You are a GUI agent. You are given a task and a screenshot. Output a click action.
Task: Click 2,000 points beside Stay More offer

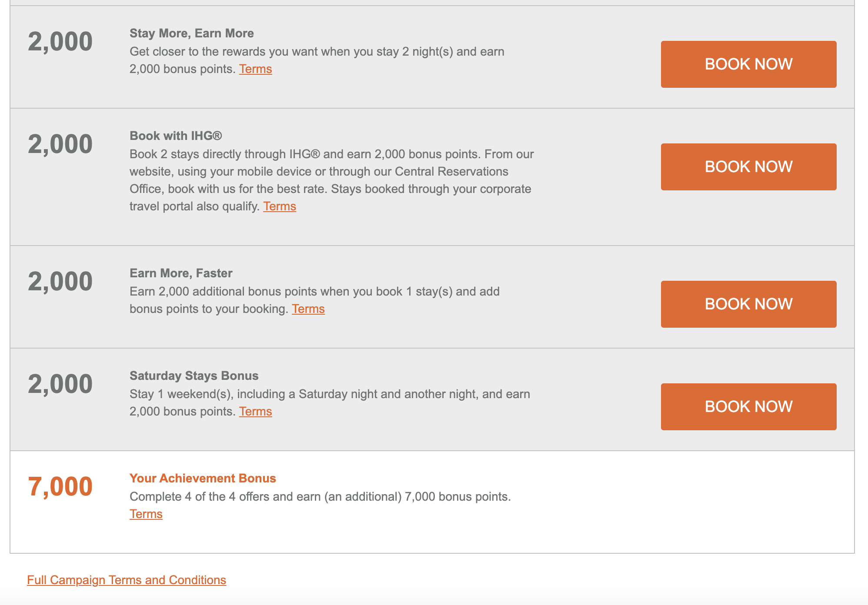[x=60, y=42]
